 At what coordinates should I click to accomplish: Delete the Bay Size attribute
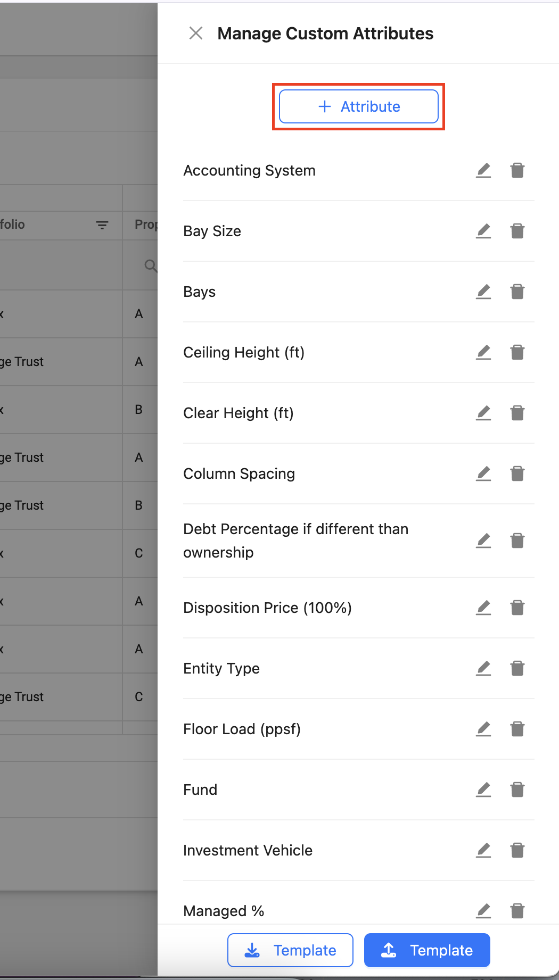(517, 231)
